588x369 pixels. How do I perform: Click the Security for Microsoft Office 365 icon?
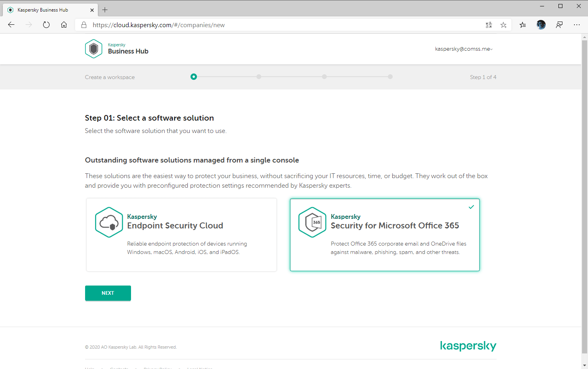(x=312, y=222)
